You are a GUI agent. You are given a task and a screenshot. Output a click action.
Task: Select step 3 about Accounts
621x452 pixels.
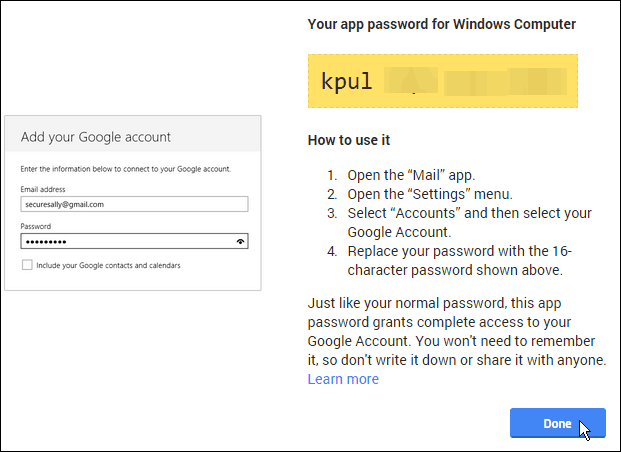point(459,223)
